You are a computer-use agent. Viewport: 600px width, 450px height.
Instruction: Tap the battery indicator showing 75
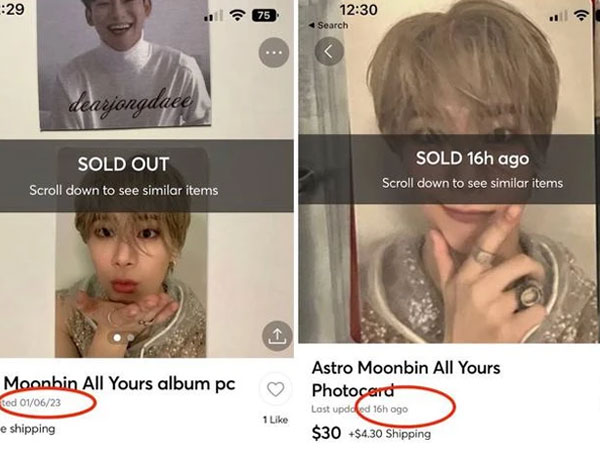pyautogui.click(x=262, y=16)
